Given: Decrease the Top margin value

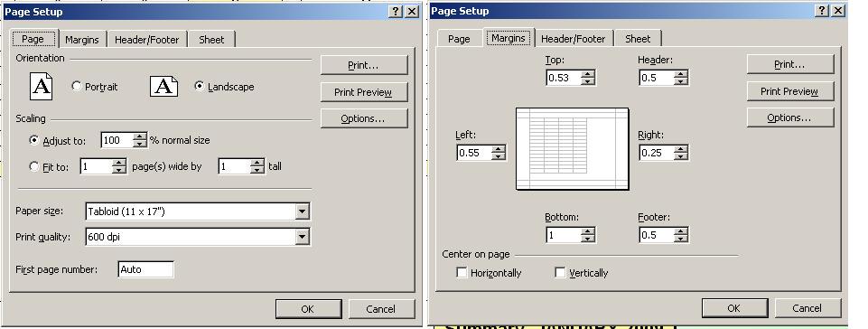Looking at the screenshot, I should tap(588, 81).
